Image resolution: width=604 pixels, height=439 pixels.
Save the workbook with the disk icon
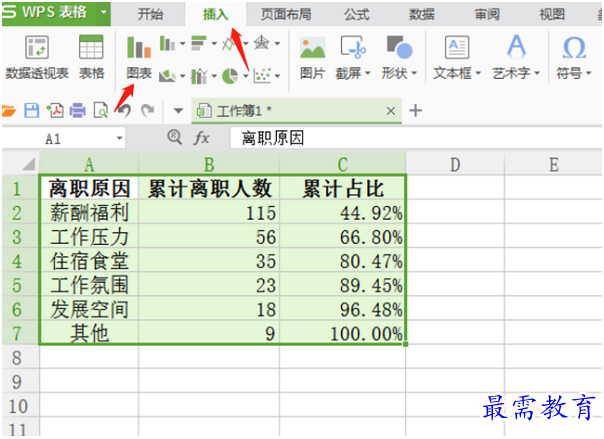(x=32, y=111)
